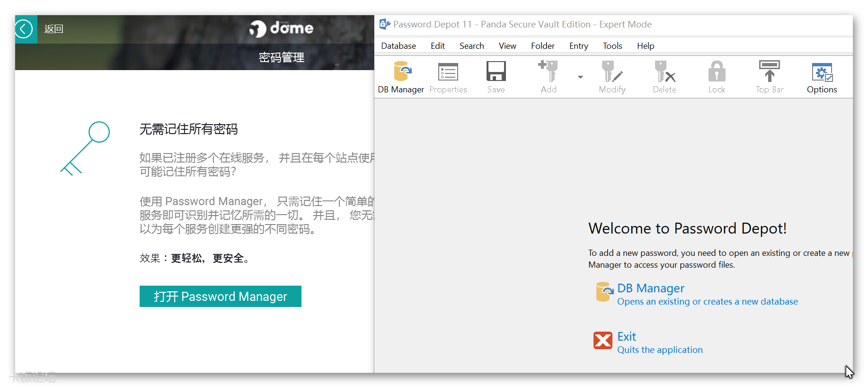Viewport: 868px width, 388px height.
Task: Click the 打开 Password Manager button
Action: point(220,297)
